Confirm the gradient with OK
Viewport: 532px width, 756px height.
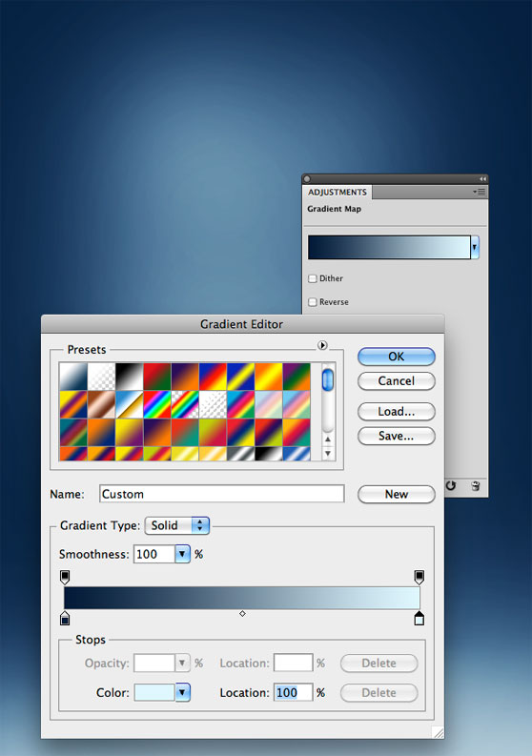[397, 357]
